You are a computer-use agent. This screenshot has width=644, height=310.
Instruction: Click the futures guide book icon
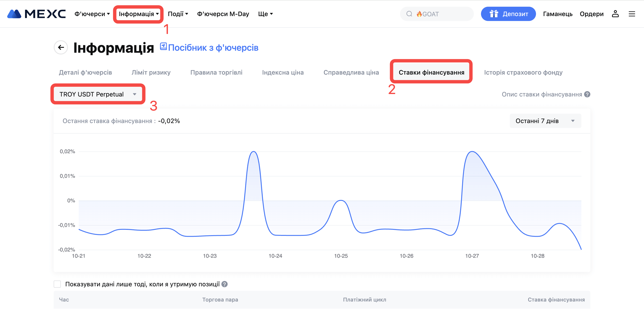tap(163, 46)
